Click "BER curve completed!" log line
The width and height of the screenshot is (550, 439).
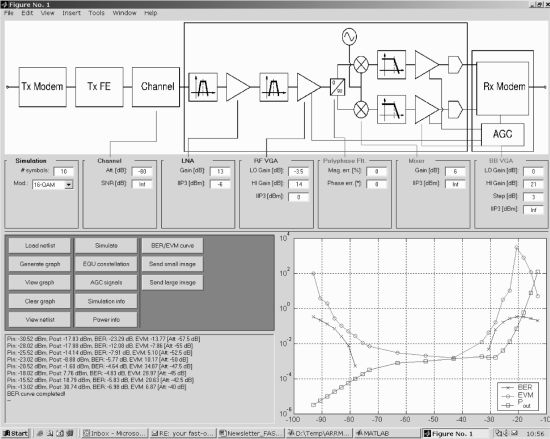click(x=36, y=394)
